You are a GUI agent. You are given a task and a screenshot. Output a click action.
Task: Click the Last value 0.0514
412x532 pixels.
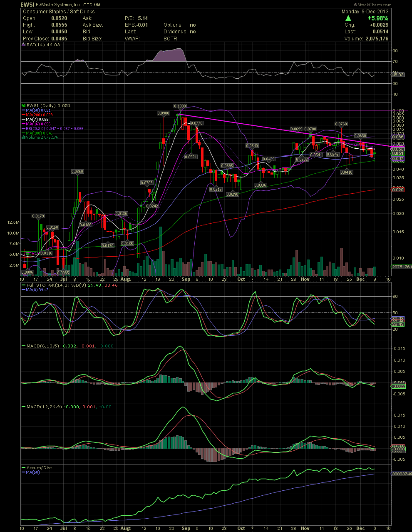click(x=381, y=32)
